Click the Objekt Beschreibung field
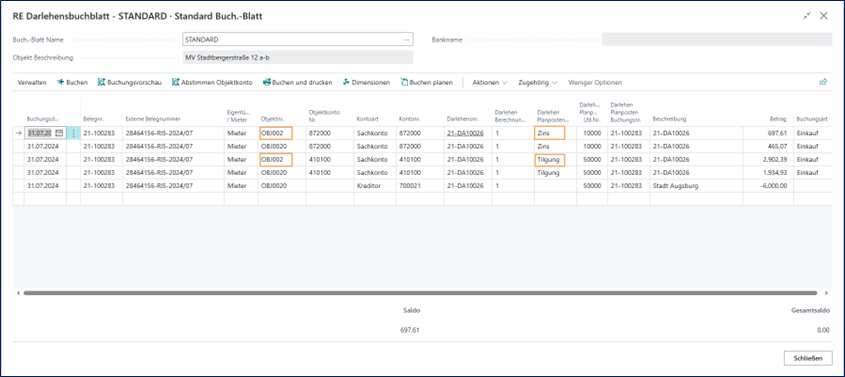 coord(298,58)
